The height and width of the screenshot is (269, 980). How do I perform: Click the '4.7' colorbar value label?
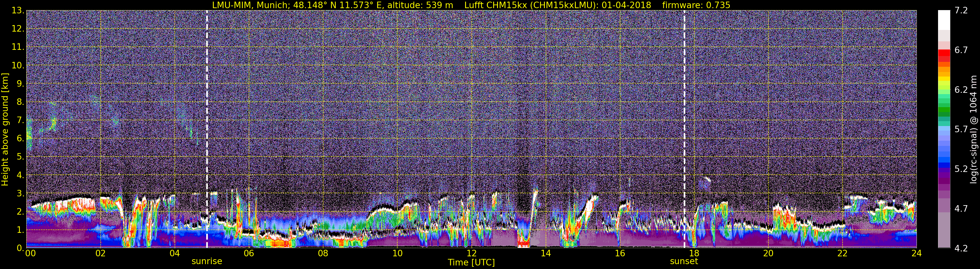[x=961, y=208]
